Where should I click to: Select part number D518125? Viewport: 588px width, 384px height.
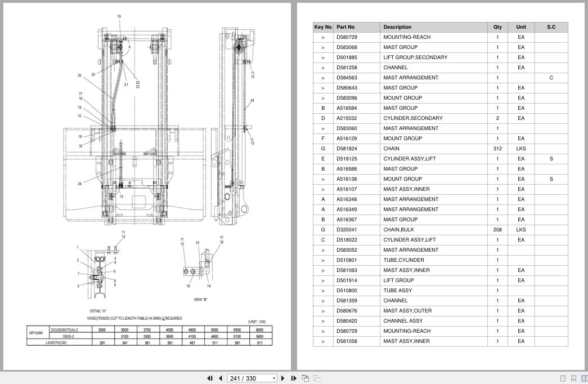[347, 159]
